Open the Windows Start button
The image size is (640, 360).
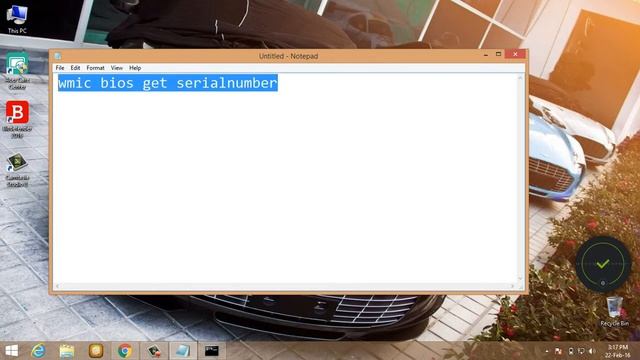(11, 351)
